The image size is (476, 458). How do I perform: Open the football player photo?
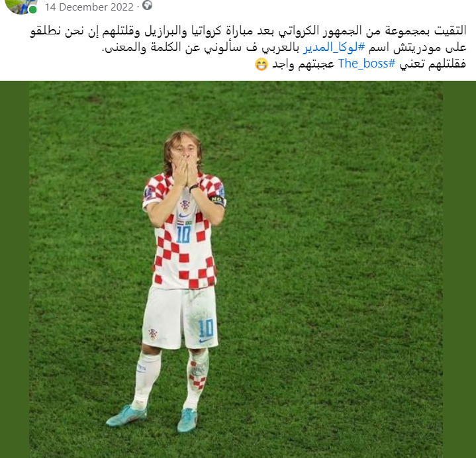click(236, 269)
